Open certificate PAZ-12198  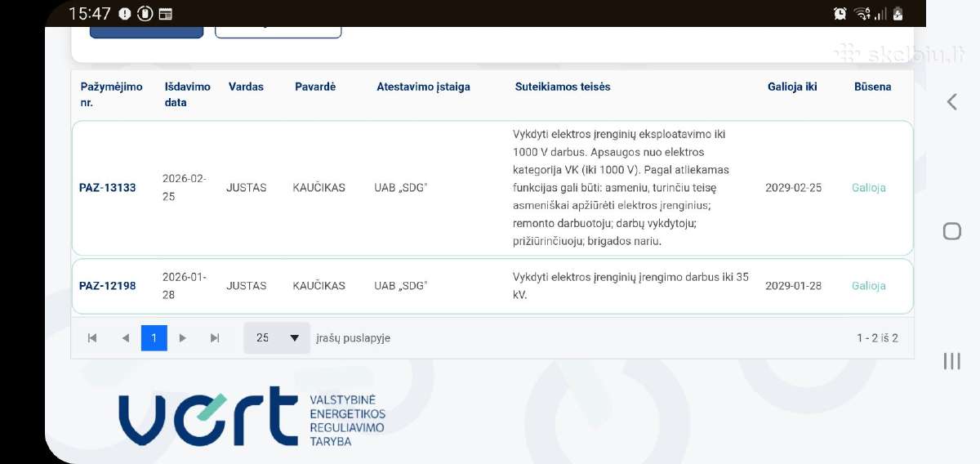tap(108, 286)
